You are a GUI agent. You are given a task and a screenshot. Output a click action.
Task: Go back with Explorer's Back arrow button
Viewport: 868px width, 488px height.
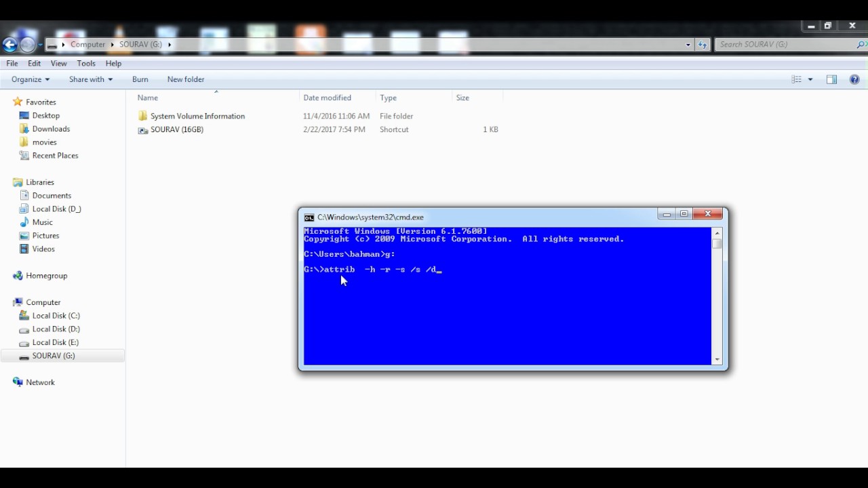pyautogui.click(x=9, y=45)
